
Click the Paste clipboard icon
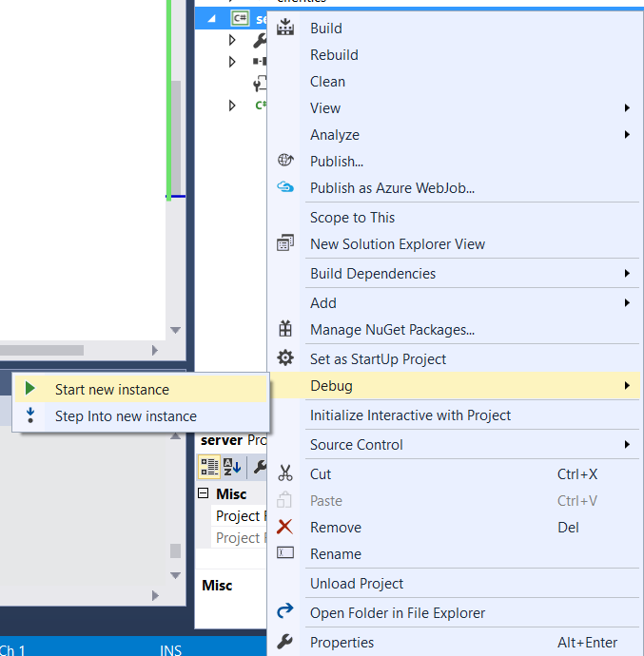coord(284,500)
